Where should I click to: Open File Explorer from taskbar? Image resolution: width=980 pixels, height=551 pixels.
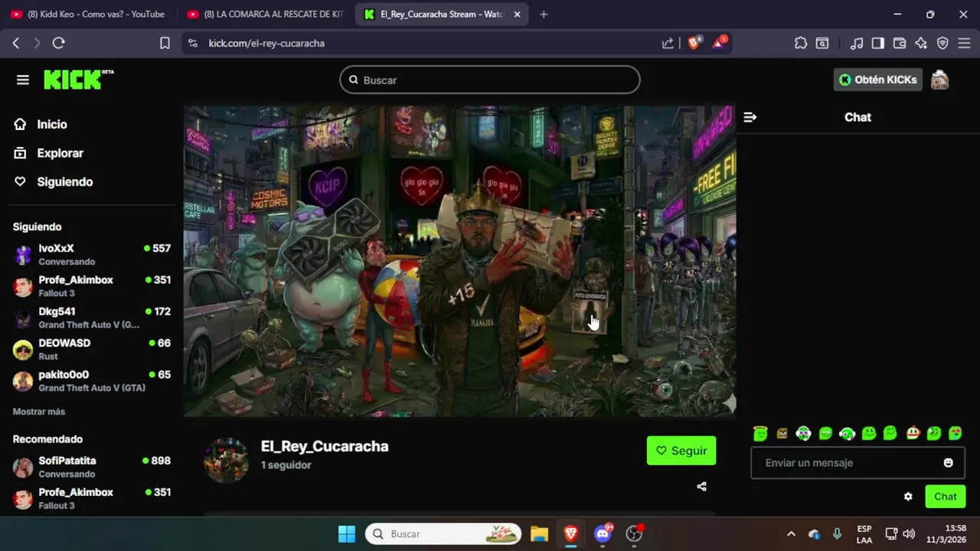(539, 533)
